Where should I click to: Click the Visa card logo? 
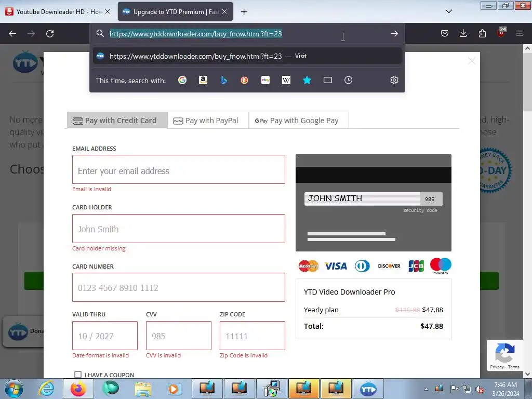[336, 266]
